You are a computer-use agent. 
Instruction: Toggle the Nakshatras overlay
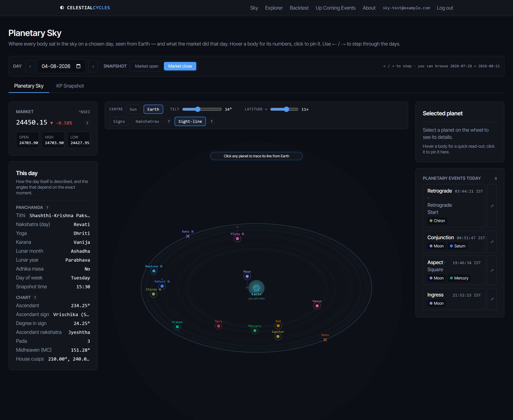(x=147, y=121)
